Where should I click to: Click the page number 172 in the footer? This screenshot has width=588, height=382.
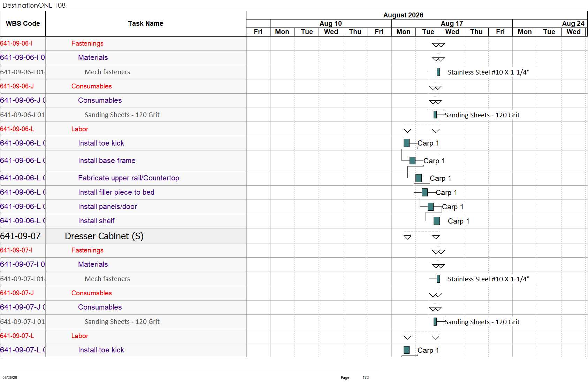point(366,377)
